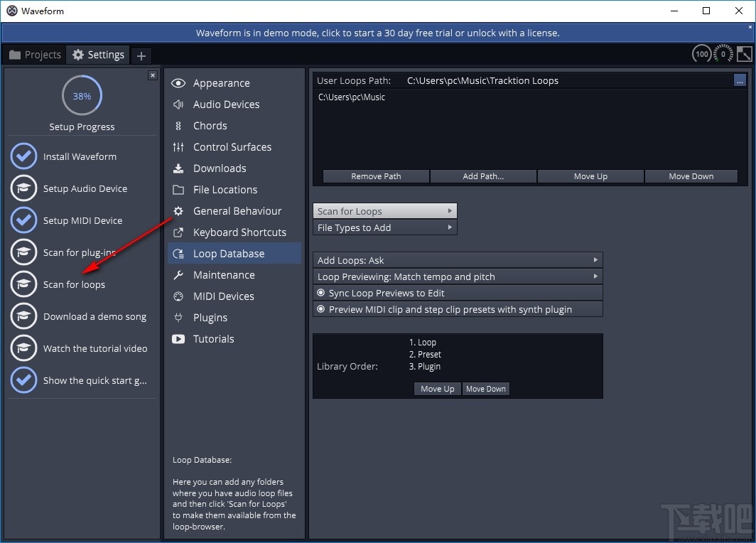Click the Remove Path button
The height and width of the screenshot is (543, 756).
pyautogui.click(x=376, y=176)
